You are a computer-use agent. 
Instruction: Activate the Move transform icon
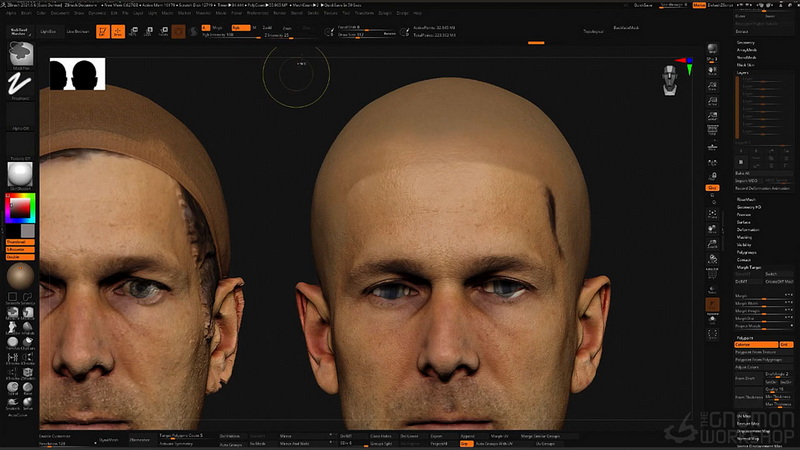(133, 32)
